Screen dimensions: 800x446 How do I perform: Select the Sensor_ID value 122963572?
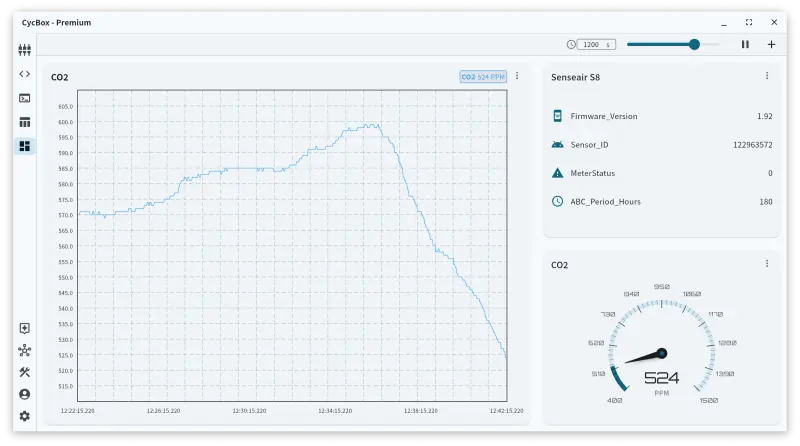(x=753, y=145)
